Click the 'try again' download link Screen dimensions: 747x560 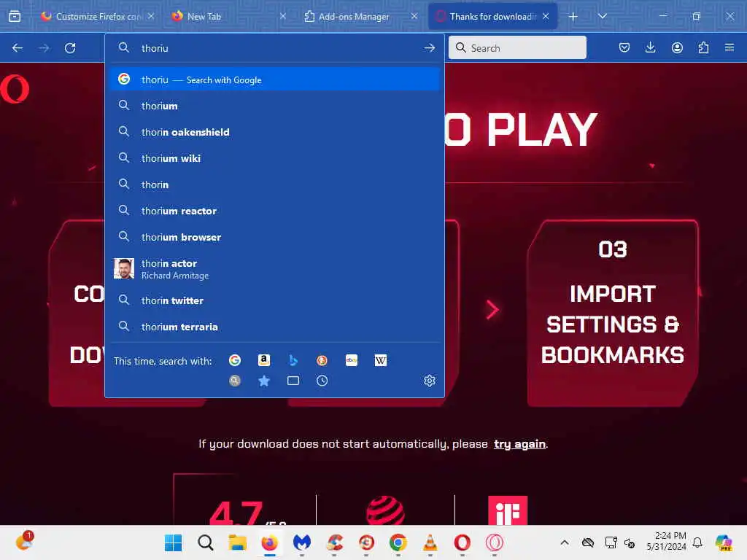click(x=519, y=444)
